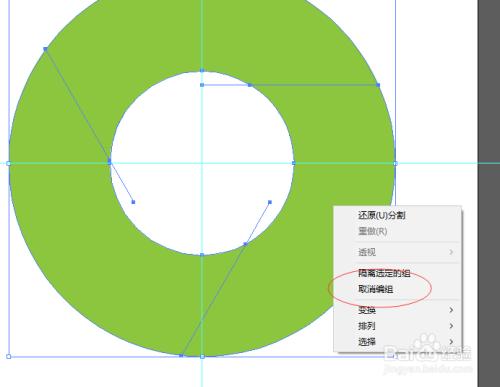Choose 还原(U)分割 in the context menu
The image size is (500, 387).
[x=397, y=215]
